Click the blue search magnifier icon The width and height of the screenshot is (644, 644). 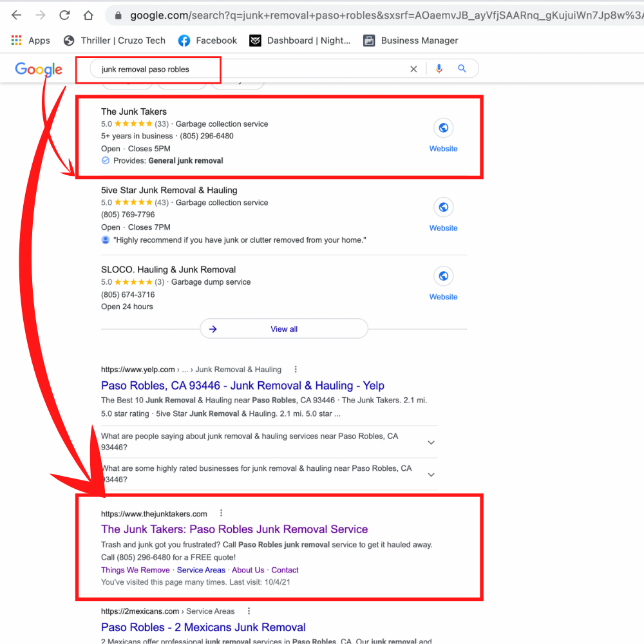(x=462, y=69)
